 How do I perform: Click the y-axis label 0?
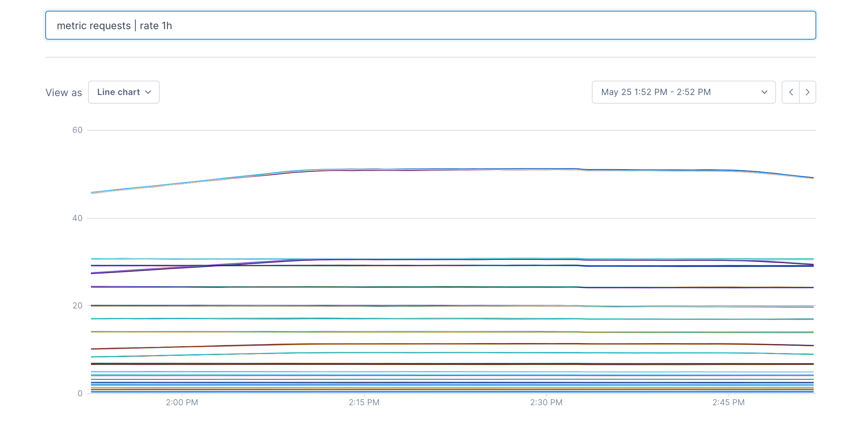tap(80, 393)
